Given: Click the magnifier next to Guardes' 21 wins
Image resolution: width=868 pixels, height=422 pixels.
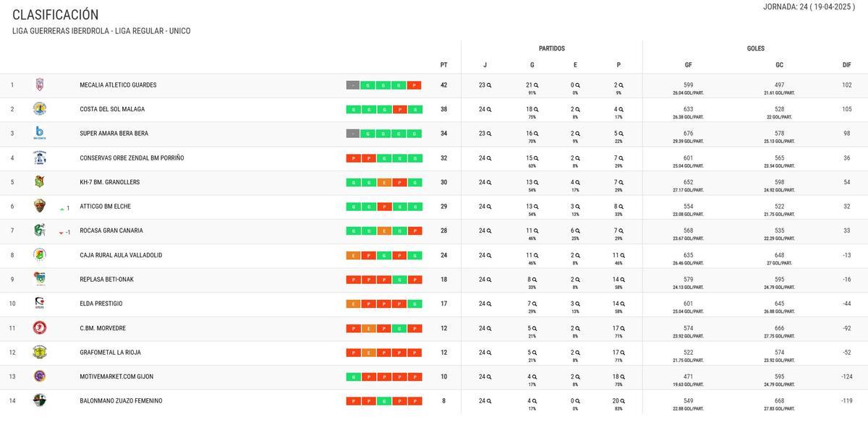Looking at the screenshot, I should point(538,85).
